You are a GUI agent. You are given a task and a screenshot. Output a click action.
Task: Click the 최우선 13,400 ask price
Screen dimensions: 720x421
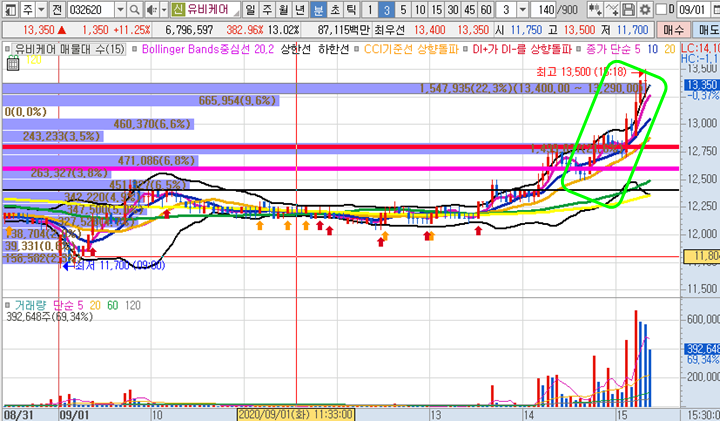[x=430, y=30]
